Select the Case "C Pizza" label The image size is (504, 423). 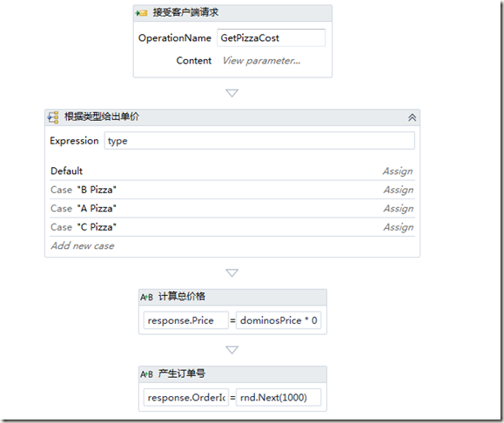pyautogui.click(x=84, y=227)
